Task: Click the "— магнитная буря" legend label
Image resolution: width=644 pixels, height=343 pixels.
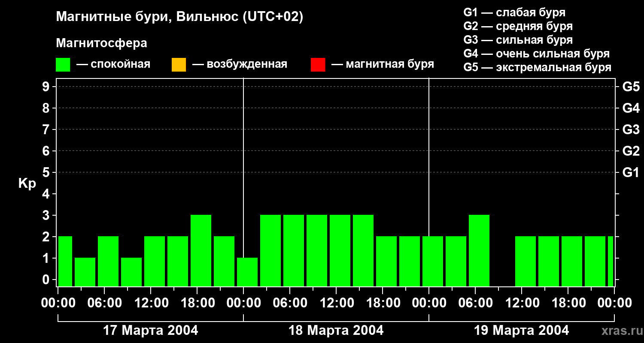Action: point(383,64)
